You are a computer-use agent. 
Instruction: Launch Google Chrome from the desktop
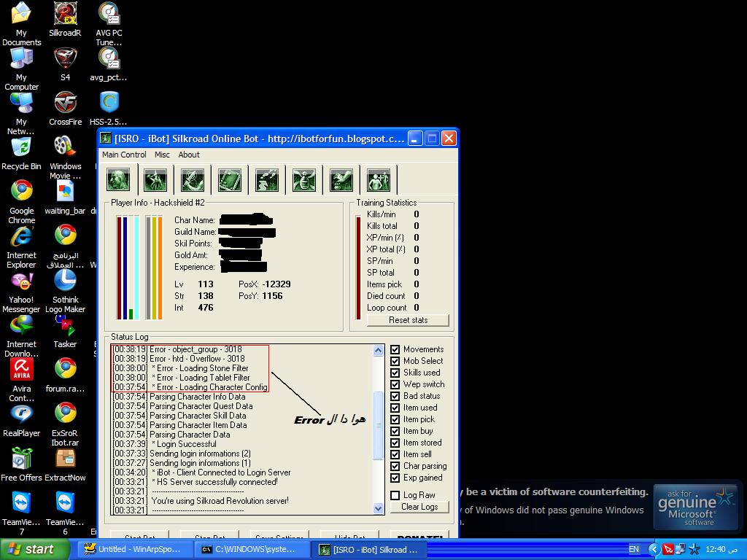pyautogui.click(x=21, y=202)
